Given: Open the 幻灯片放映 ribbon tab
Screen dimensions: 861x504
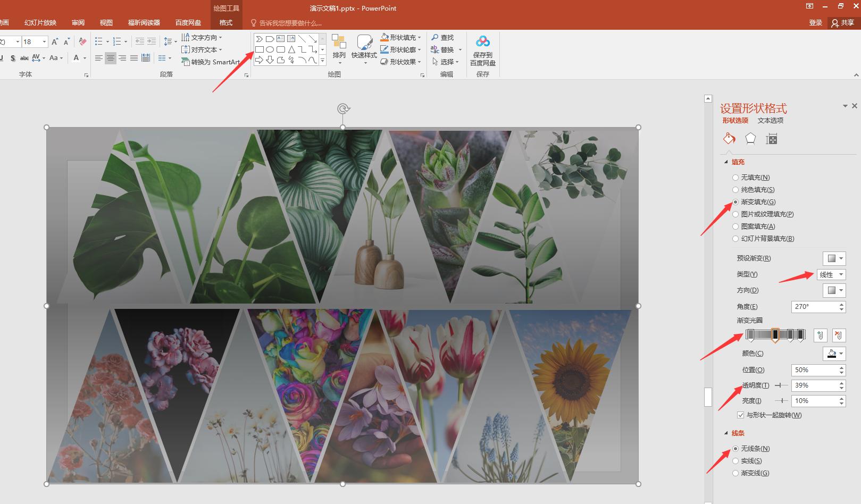Looking at the screenshot, I should [x=40, y=23].
